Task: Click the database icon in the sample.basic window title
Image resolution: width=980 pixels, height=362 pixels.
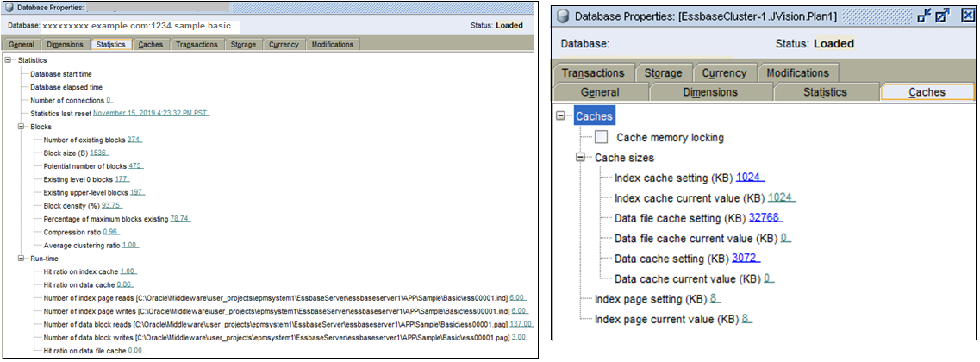Action: pos(9,8)
